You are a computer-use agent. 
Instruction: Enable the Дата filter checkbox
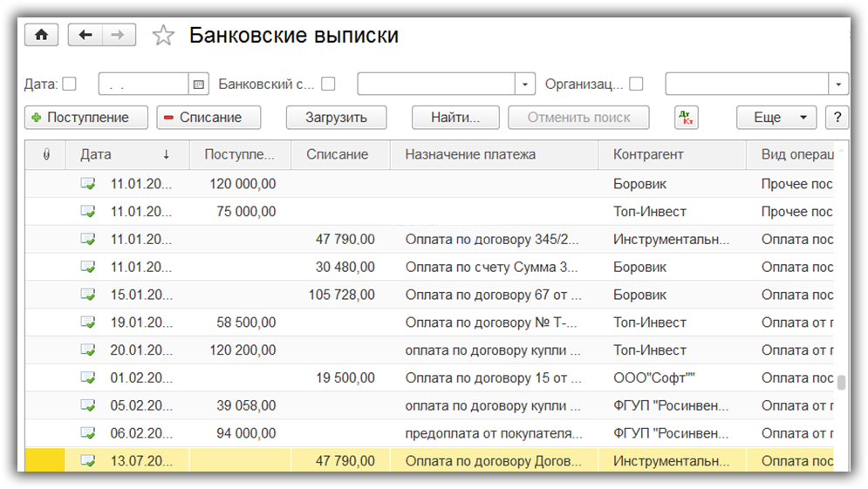70,85
